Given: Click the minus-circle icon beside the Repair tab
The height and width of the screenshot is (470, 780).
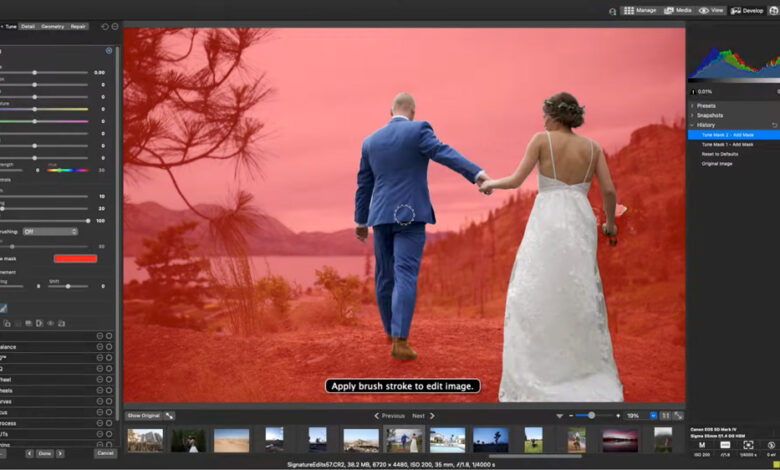Looking at the screenshot, I should [x=115, y=26].
